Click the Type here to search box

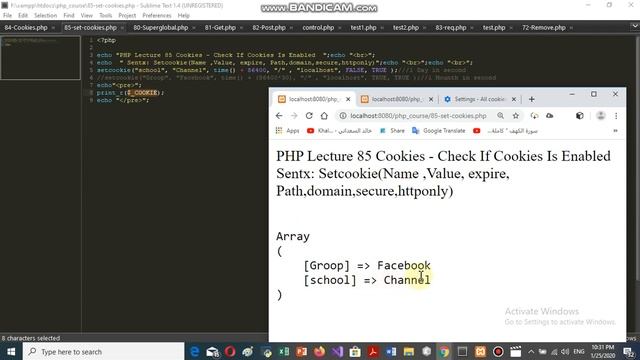pos(104,351)
